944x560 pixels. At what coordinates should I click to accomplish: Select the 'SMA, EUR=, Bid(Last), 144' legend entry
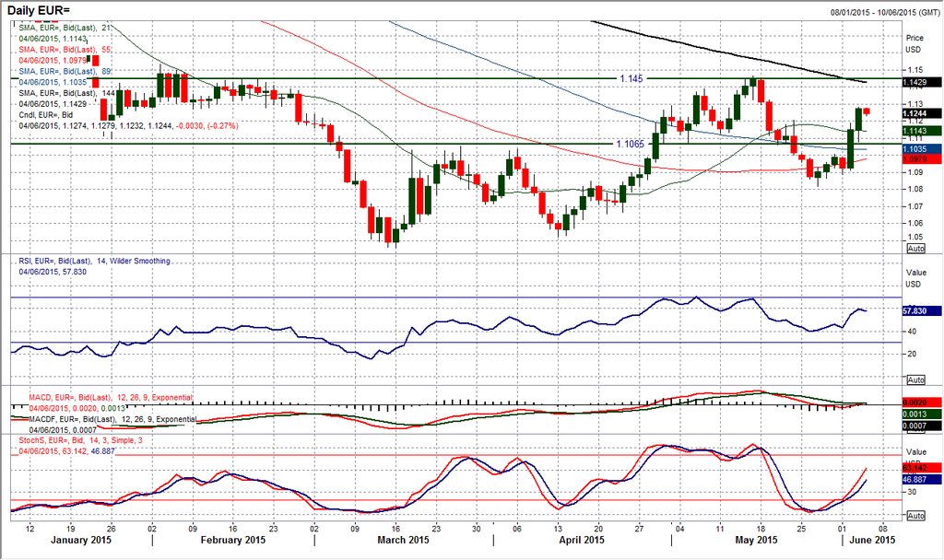(66, 93)
